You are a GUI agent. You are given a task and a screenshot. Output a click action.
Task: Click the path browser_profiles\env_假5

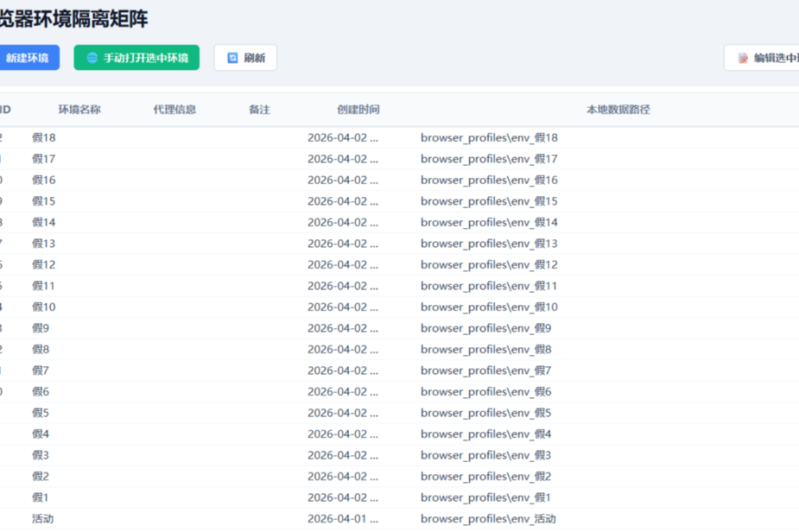coord(486,413)
